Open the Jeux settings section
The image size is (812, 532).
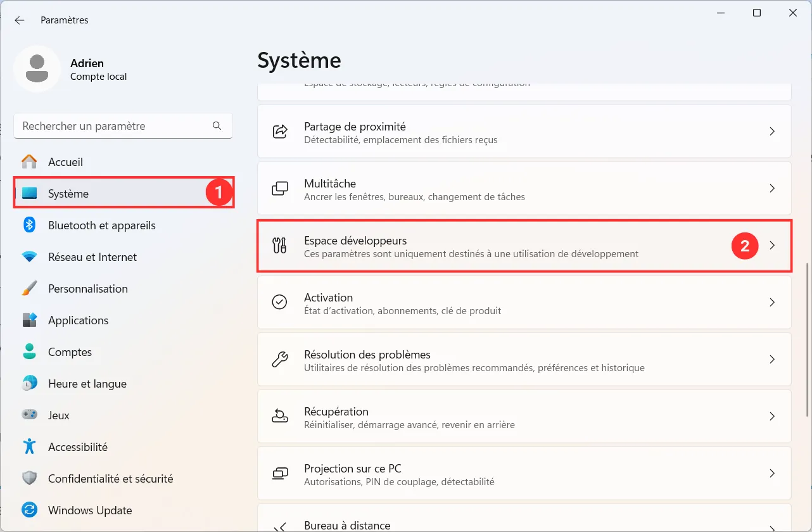click(x=123, y=415)
